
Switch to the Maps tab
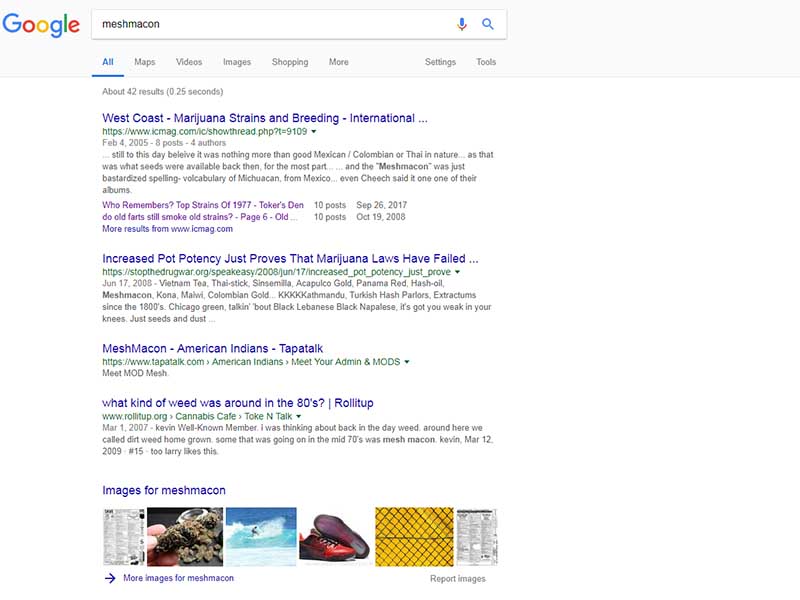(x=145, y=62)
